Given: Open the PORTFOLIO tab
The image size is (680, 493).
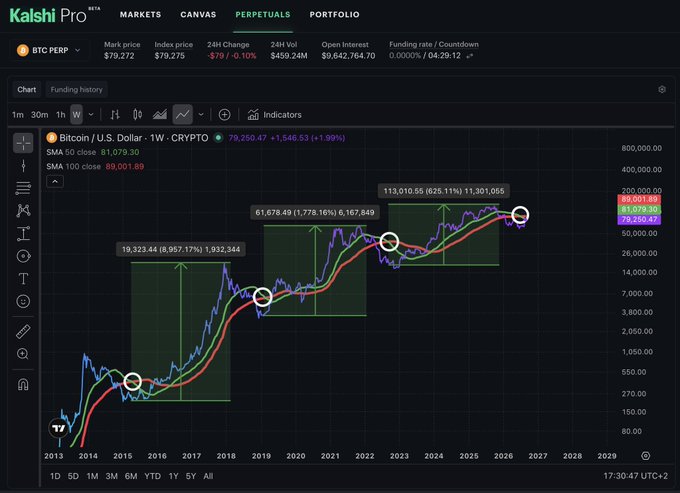Looking at the screenshot, I should [334, 14].
